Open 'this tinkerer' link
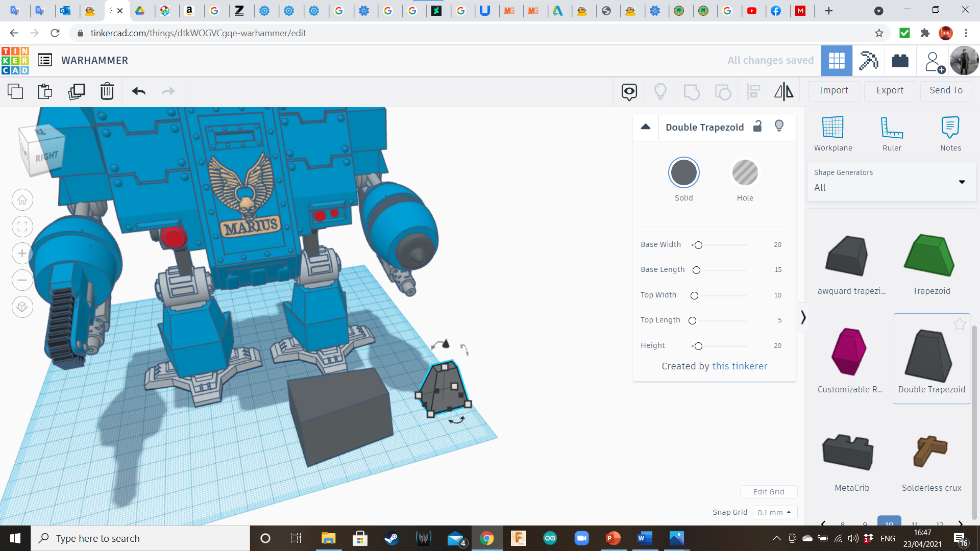The width and height of the screenshot is (980, 551). [740, 366]
